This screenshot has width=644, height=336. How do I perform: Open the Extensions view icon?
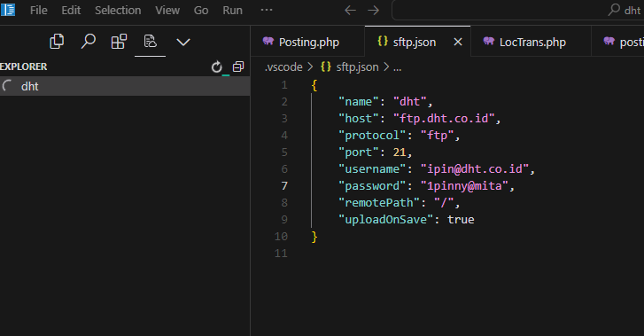119,42
